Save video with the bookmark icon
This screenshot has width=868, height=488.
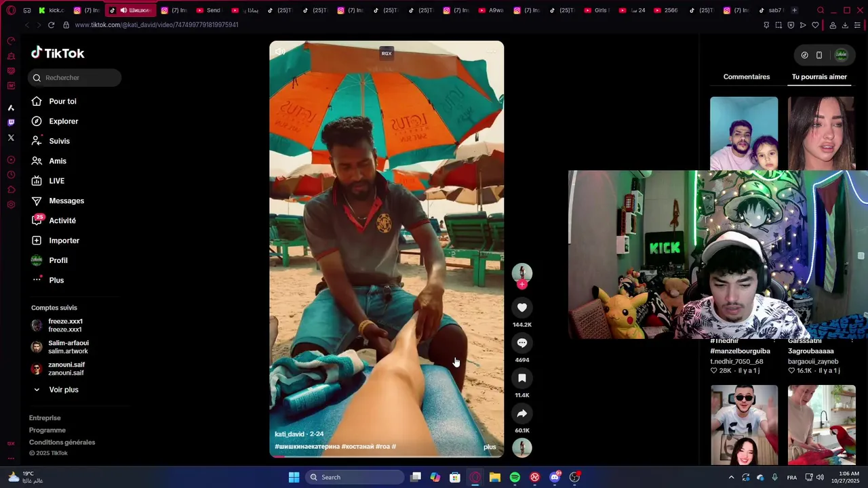(x=521, y=378)
